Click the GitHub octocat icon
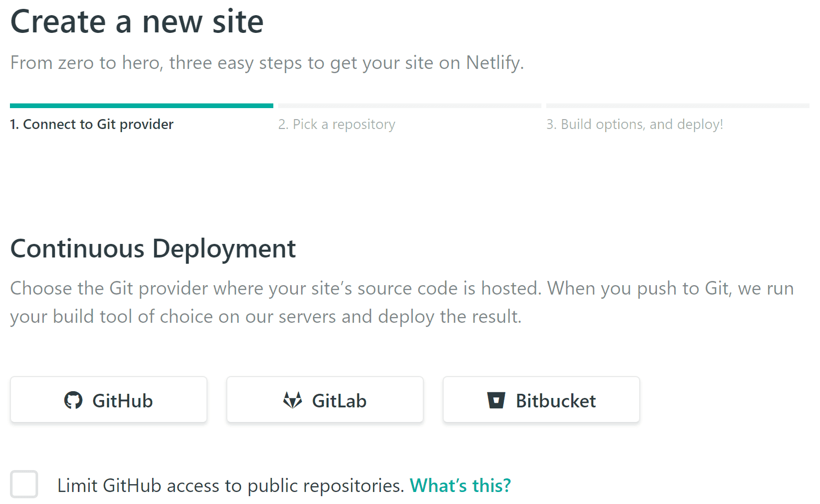 [x=73, y=401]
